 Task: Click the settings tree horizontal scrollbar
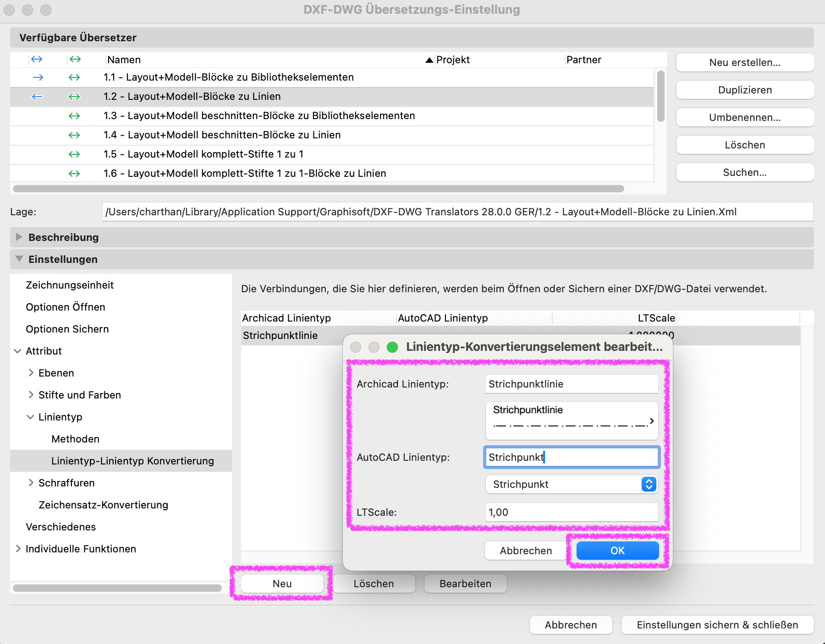(117, 588)
